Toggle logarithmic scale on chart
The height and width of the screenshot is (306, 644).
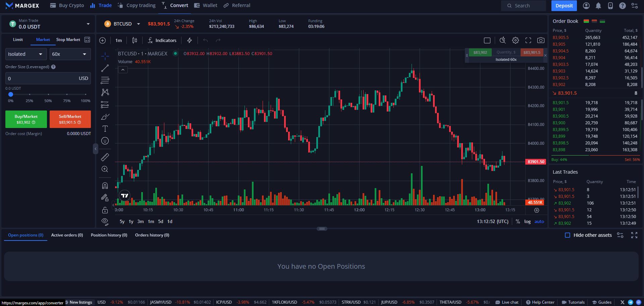(x=527, y=221)
